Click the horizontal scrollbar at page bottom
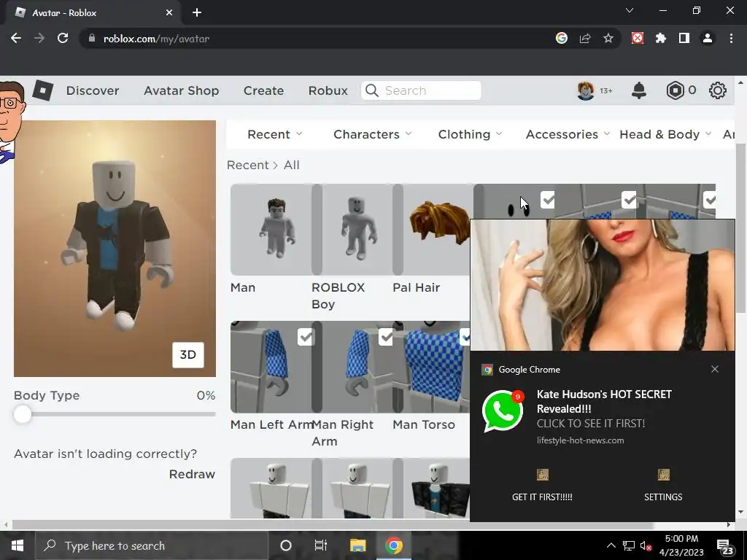Viewport: 747px width, 560px height. [x=333, y=525]
